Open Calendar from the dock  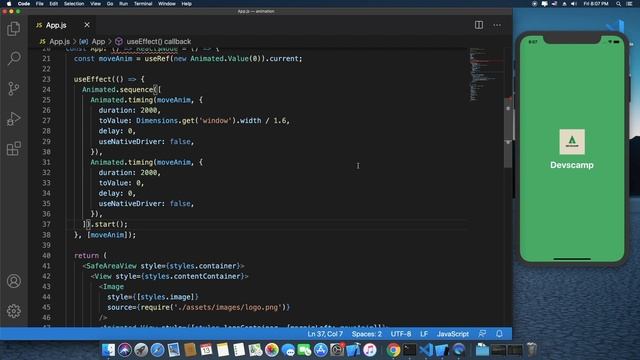click(x=206, y=350)
